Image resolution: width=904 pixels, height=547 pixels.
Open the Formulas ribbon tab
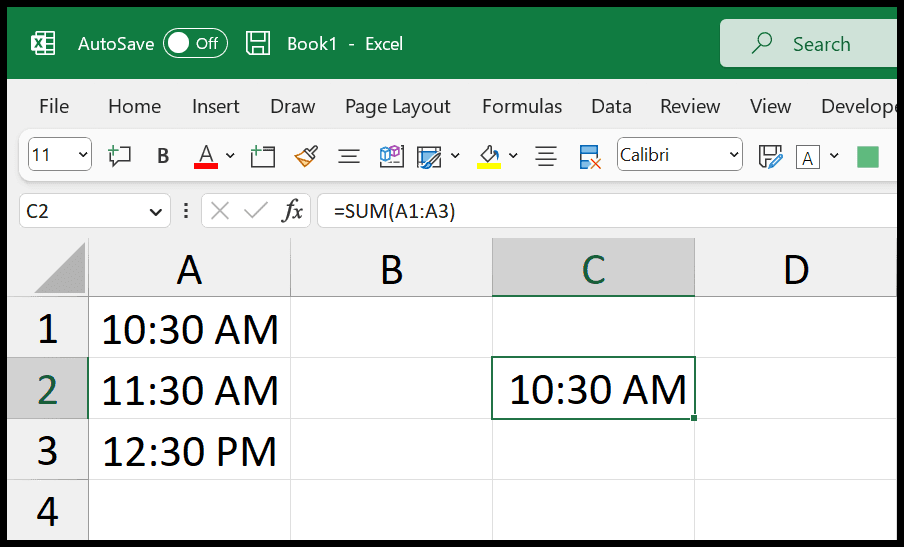[x=522, y=106]
